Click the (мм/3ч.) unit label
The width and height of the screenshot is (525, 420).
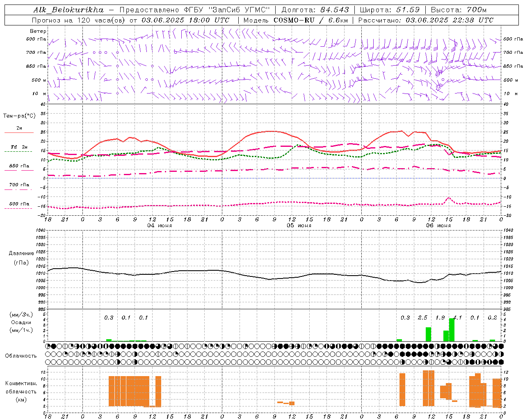click(21, 315)
